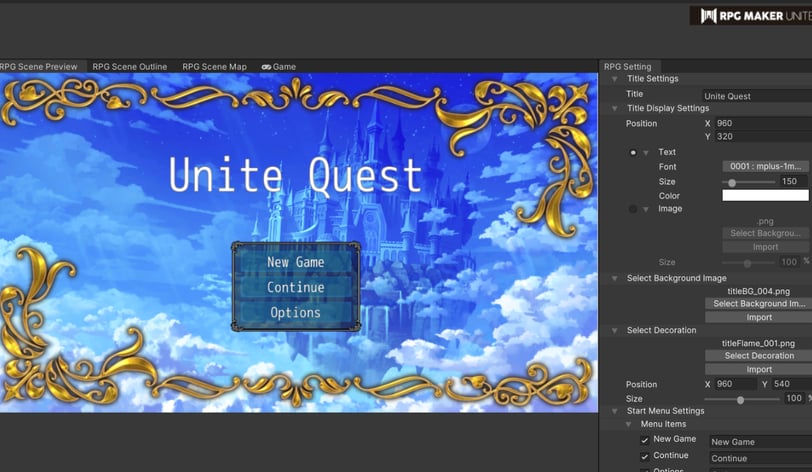
Task: Open the RPG Scene Map tab
Action: pyautogui.click(x=214, y=67)
